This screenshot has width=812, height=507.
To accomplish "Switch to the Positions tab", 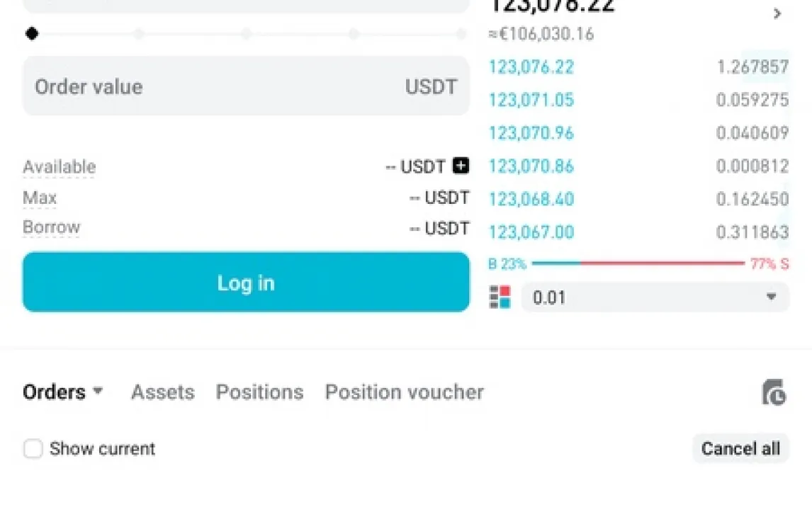I will pos(259,392).
